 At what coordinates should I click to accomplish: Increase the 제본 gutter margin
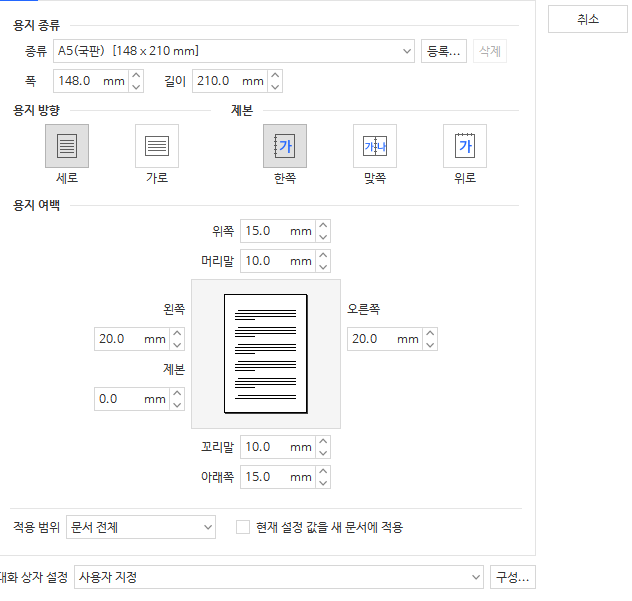pos(177,393)
